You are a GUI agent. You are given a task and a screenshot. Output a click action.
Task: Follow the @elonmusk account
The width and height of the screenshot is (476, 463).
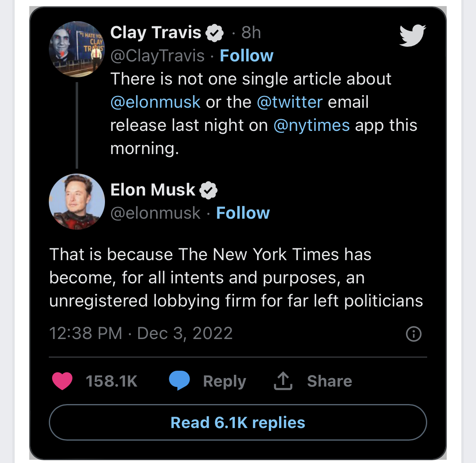(x=243, y=213)
